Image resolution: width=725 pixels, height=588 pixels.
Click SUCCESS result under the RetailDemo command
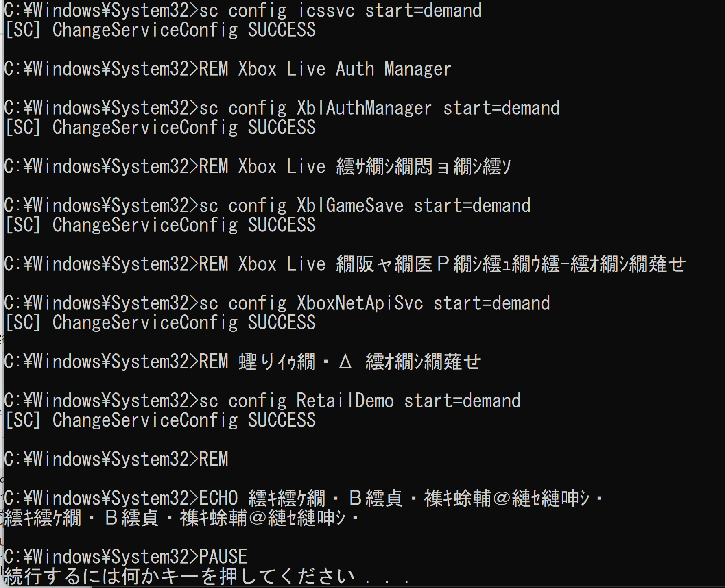tap(282, 420)
